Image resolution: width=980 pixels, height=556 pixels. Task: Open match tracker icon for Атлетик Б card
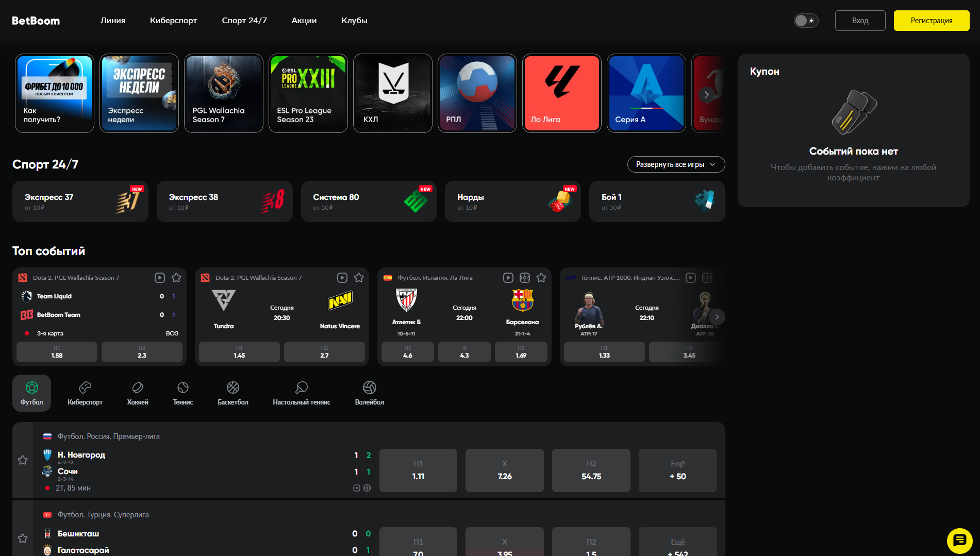click(x=525, y=278)
